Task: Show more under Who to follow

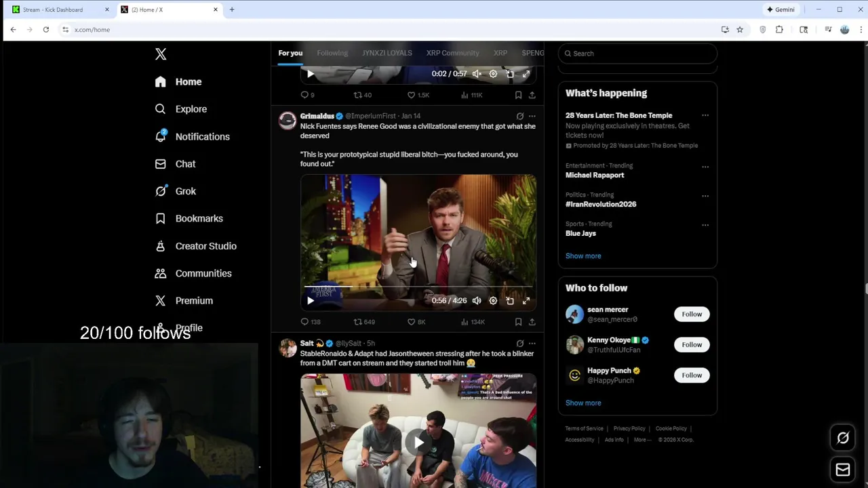Action: pos(583,403)
